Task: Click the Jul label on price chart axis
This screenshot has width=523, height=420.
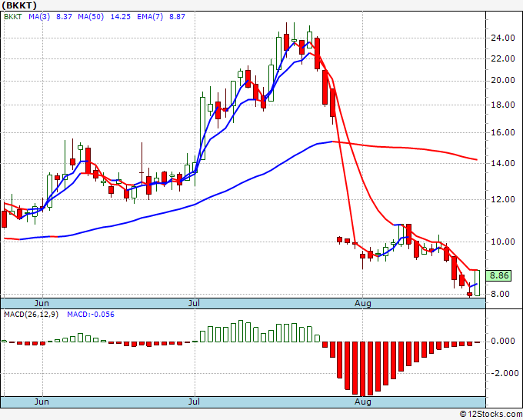Action: click(194, 303)
